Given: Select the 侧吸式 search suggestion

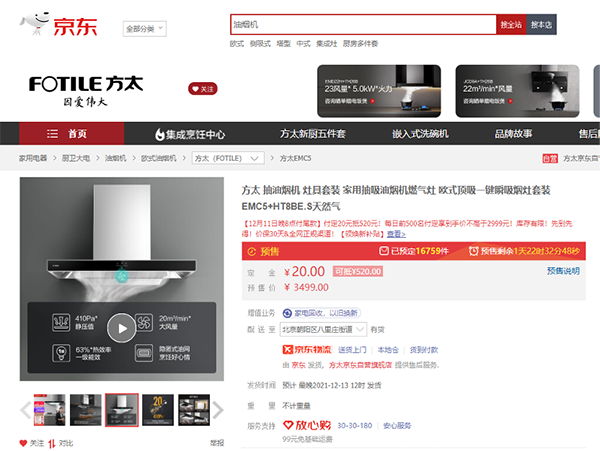Looking at the screenshot, I should tap(260, 44).
